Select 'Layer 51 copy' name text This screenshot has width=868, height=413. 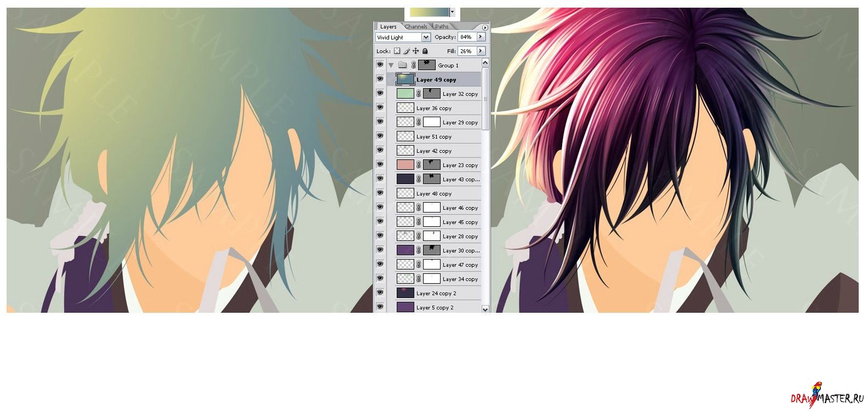coord(434,137)
